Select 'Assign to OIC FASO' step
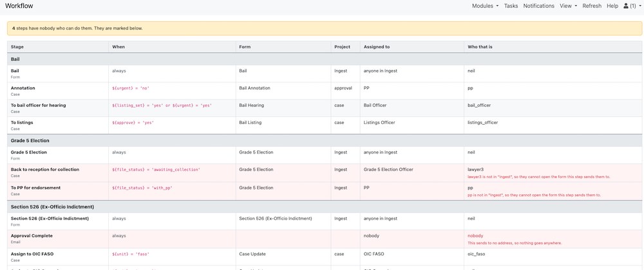 (x=325, y=257)
